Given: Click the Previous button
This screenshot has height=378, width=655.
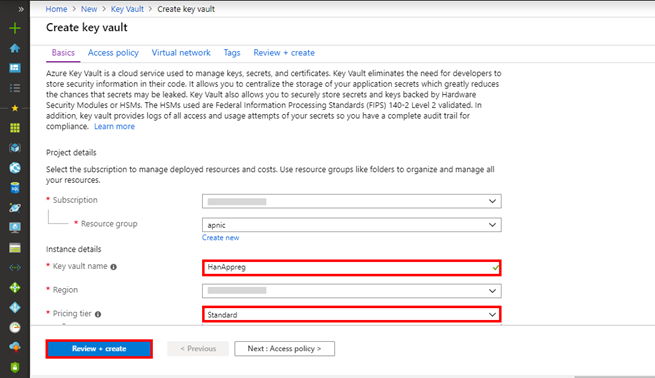Looking at the screenshot, I should point(198,349).
